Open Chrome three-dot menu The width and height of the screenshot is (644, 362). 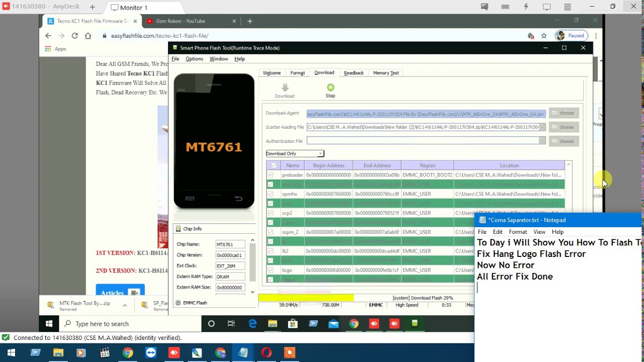click(x=596, y=36)
